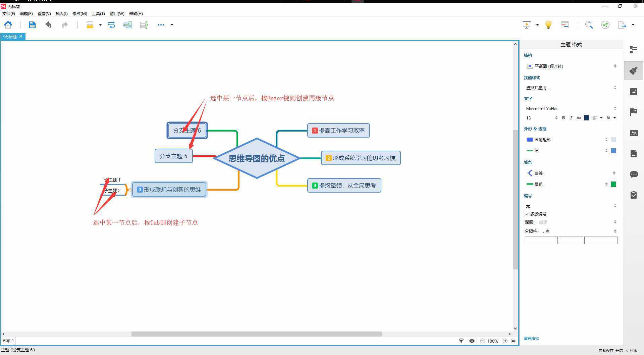Click the redo arrow icon
This screenshot has width=644, height=355.
point(65,25)
